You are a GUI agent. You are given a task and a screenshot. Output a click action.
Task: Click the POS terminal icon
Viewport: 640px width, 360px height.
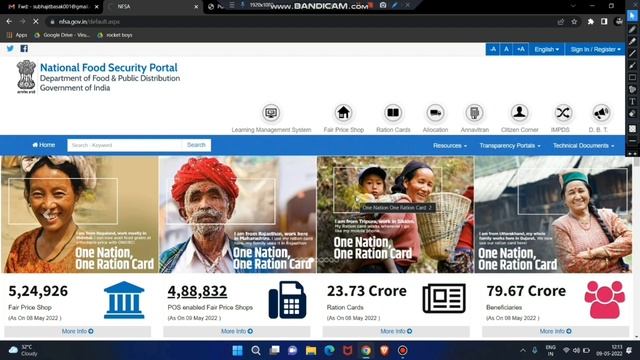pyautogui.click(x=287, y=300)
